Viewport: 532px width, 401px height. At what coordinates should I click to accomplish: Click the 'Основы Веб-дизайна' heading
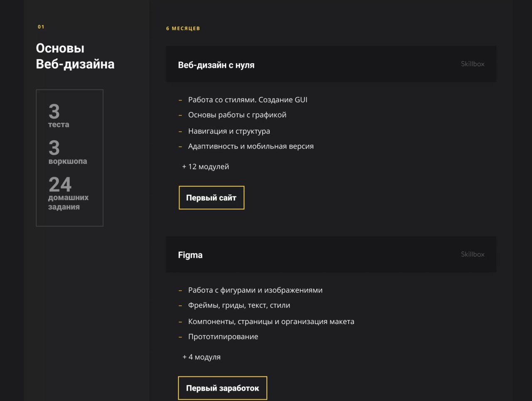click(x=75, y=56)
